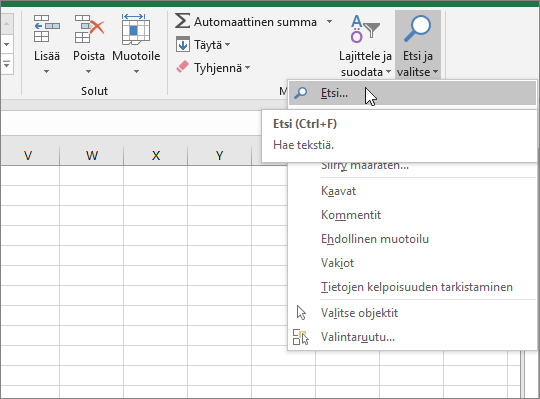This screenshot has width=540, height=399.
Task: Click gallery scroll up arrow at ribbon left
Action: coord(7,24)
